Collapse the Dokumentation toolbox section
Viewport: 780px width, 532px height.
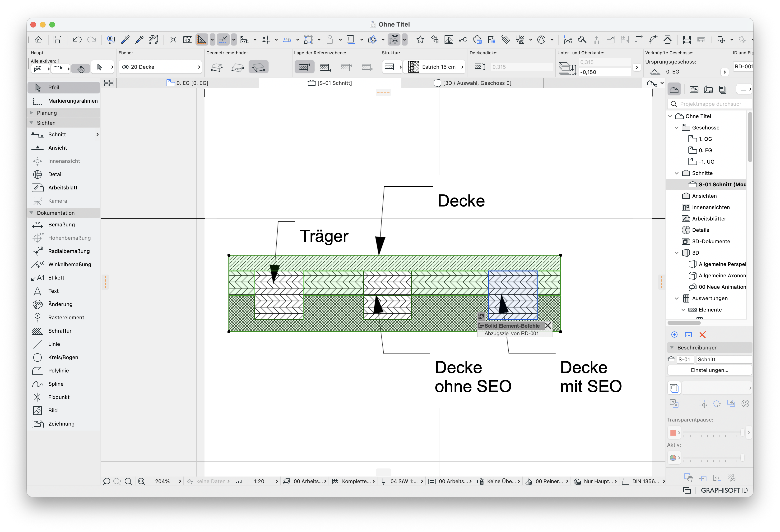(x=32, y=213)
